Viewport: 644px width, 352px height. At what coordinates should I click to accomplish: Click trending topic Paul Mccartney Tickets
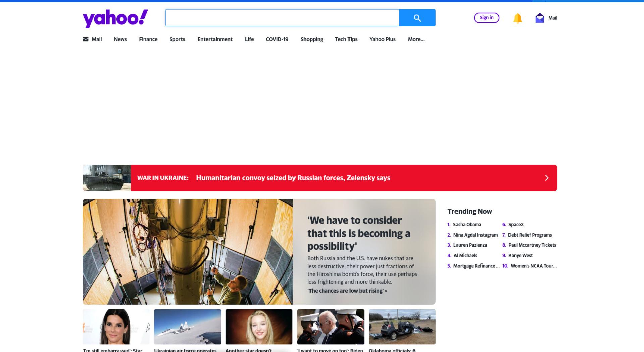coord(532,245)
